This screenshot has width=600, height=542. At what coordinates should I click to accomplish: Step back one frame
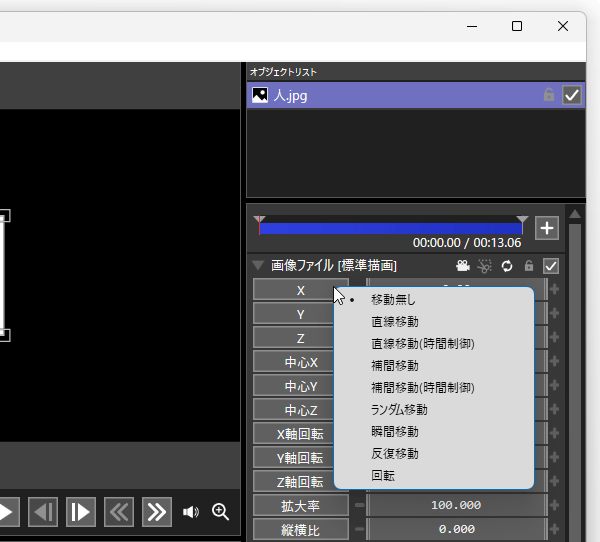pyautogui.click(x=43, y=512)
